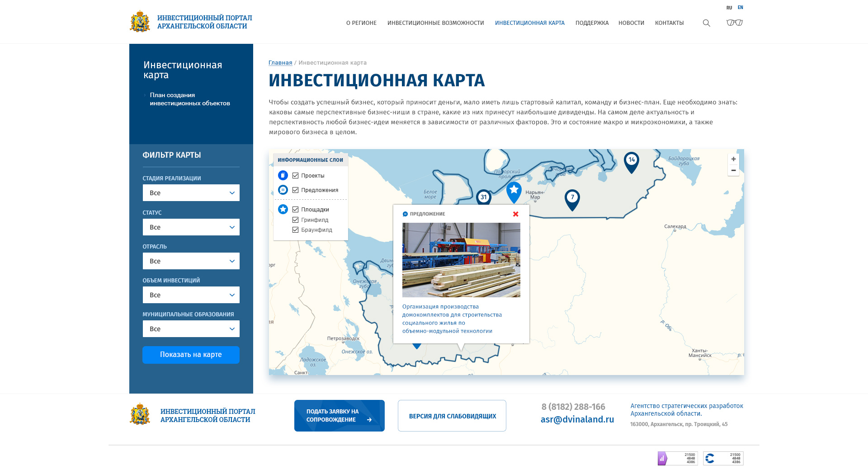Toggle the Предложения layer checkbox
Screen dimensions: 868x474
tap(295, 190)
